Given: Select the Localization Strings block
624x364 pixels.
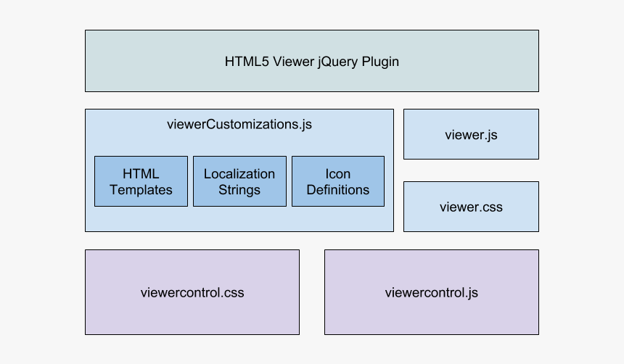Looking at the screenshot, I should pos(239,181).
